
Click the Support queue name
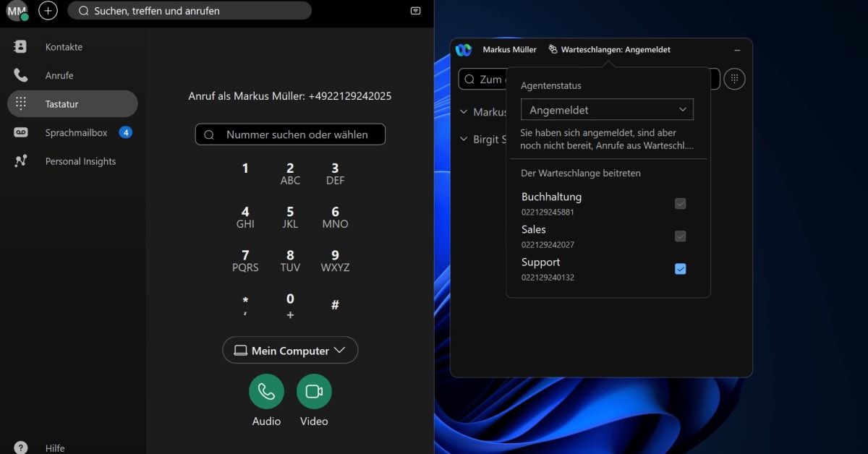540,262
